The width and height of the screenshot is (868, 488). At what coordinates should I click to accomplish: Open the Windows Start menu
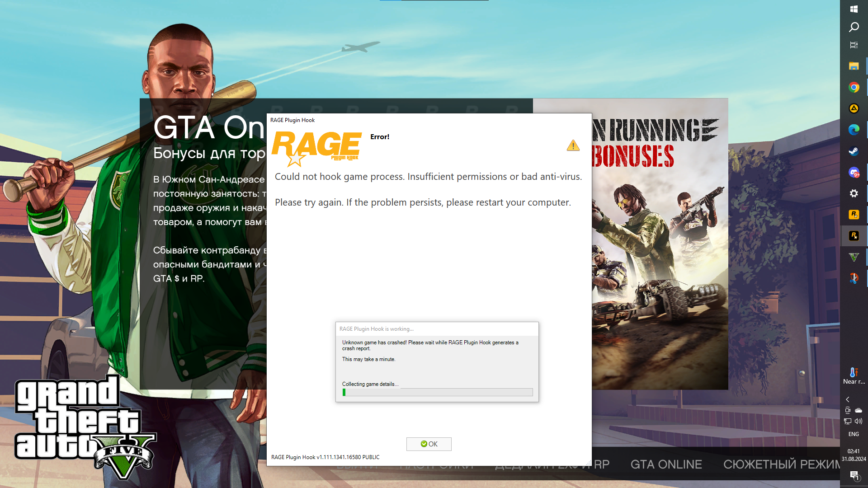pos(854,9)
